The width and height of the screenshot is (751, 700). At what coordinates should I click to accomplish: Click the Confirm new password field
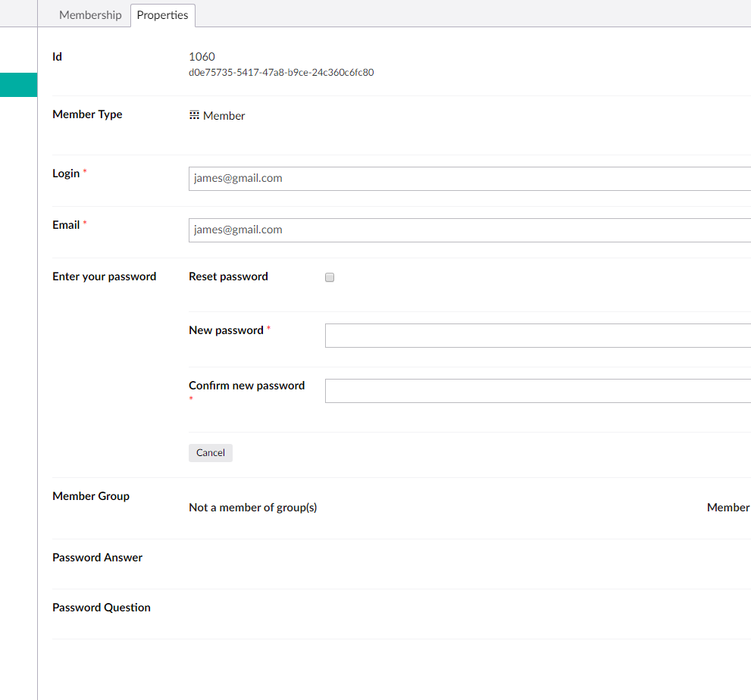[x=530, y=390]
